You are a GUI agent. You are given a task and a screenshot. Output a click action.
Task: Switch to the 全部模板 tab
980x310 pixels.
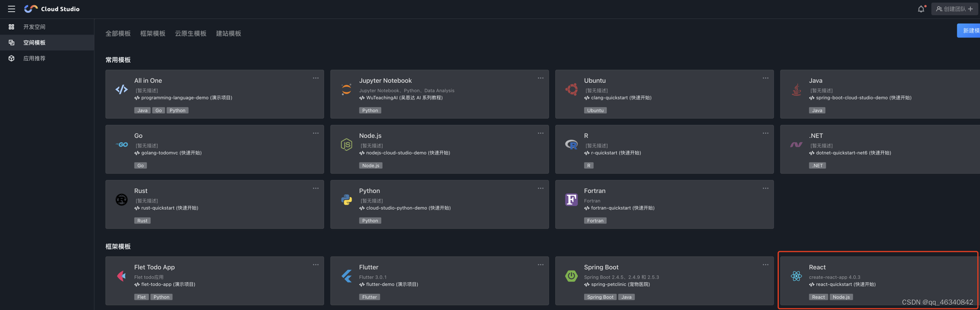(x=118, y=33)
